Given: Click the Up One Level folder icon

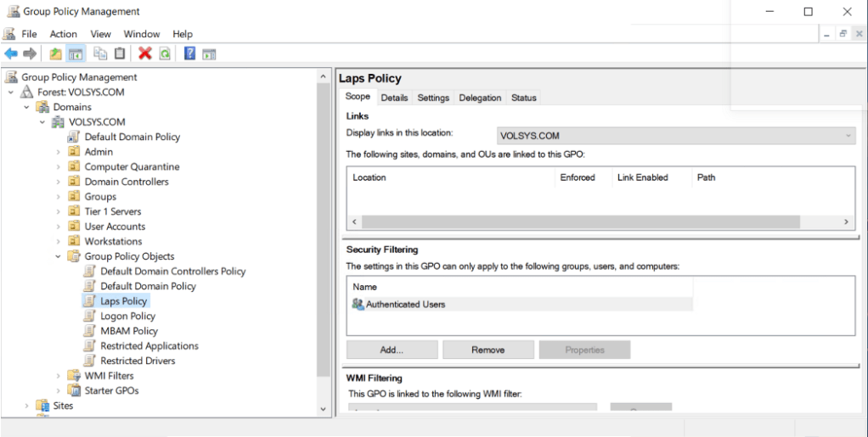Looking at the screenshot, I should (56, 53).
